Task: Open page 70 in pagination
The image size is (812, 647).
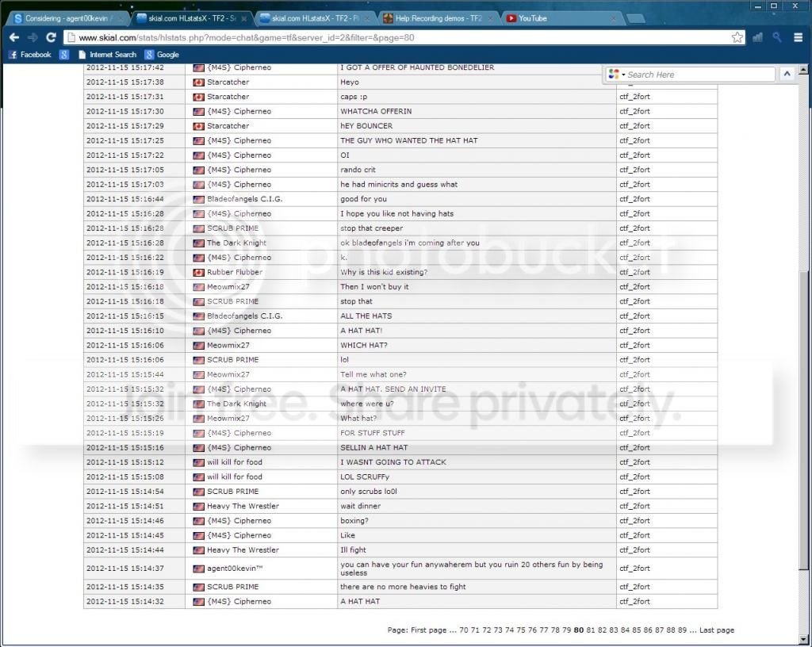Action: (x=463, y=630)
